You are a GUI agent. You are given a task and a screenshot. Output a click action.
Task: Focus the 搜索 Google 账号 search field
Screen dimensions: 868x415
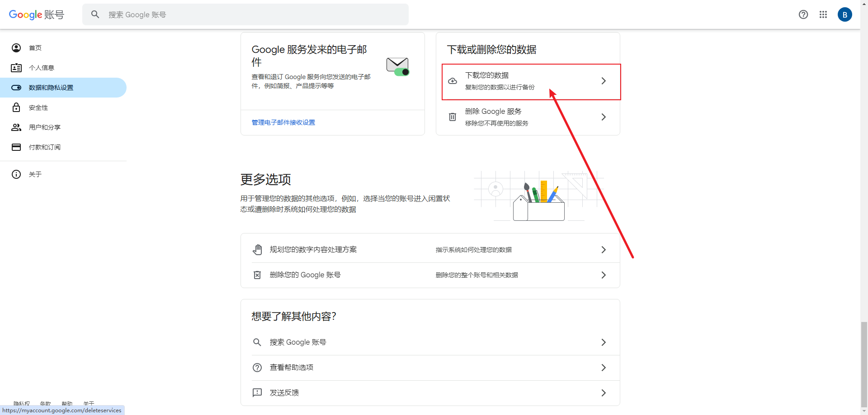245,14
